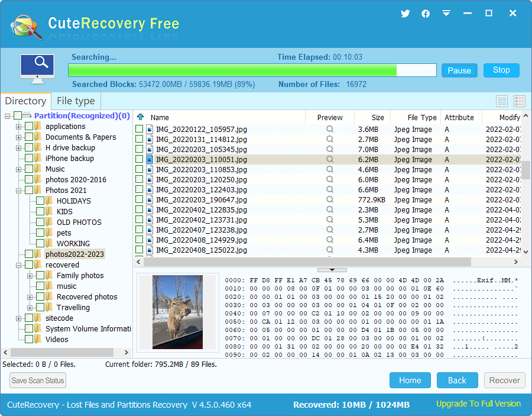This screenshot has height=416, width=532.
Task: Click the up-folder green arrow icon
Action: (141, 117)
